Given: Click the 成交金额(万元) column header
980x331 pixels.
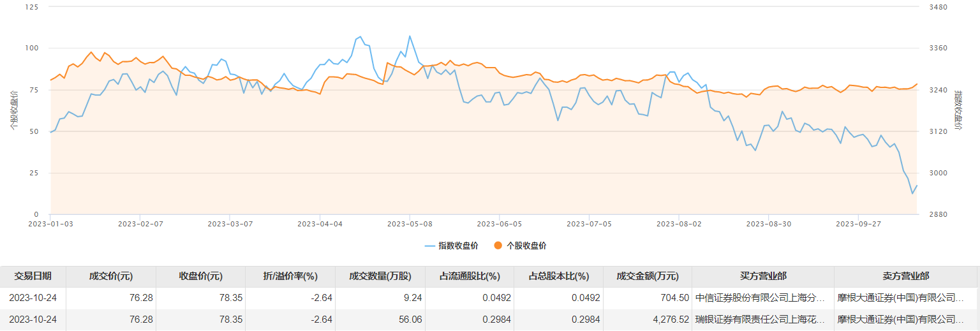Looking at the screenshot, I should [x=648, y=276].
